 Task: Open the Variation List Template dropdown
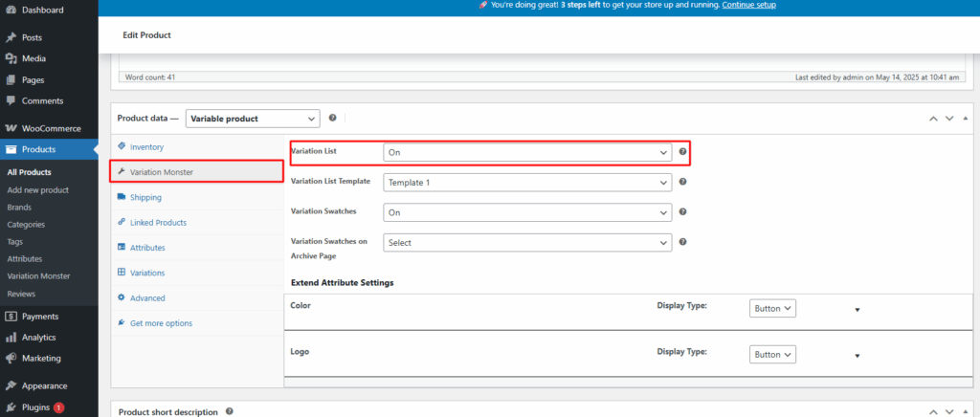[x=527, y=183]
